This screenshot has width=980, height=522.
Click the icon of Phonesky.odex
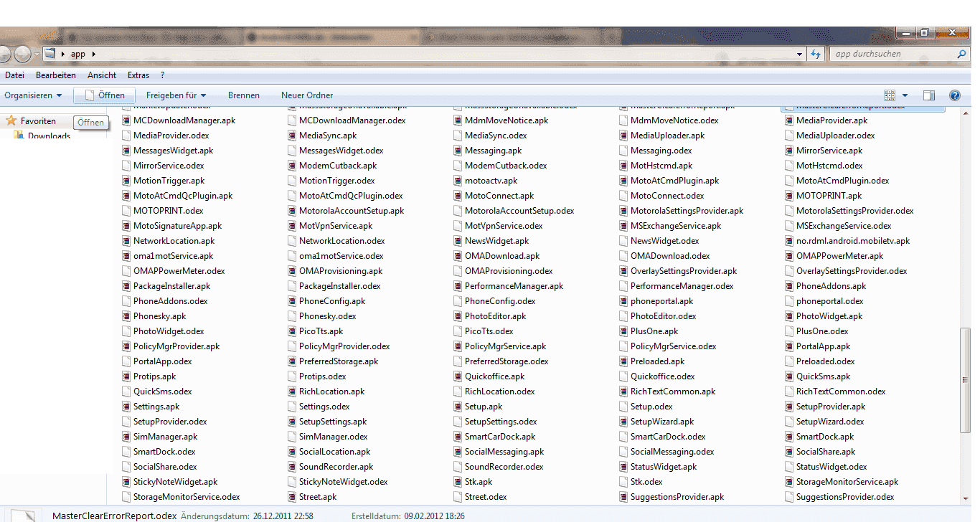point(292,316)
